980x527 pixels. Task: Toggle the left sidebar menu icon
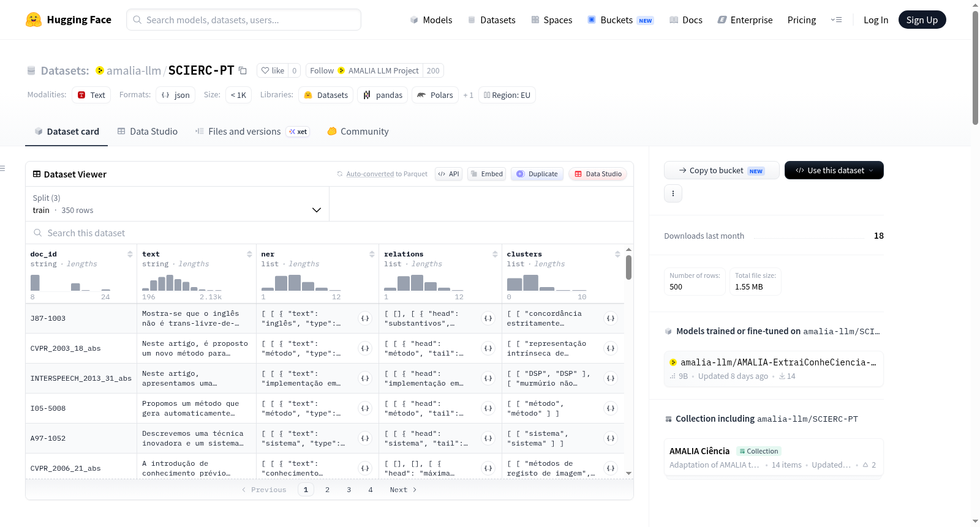tap(2, 168)
